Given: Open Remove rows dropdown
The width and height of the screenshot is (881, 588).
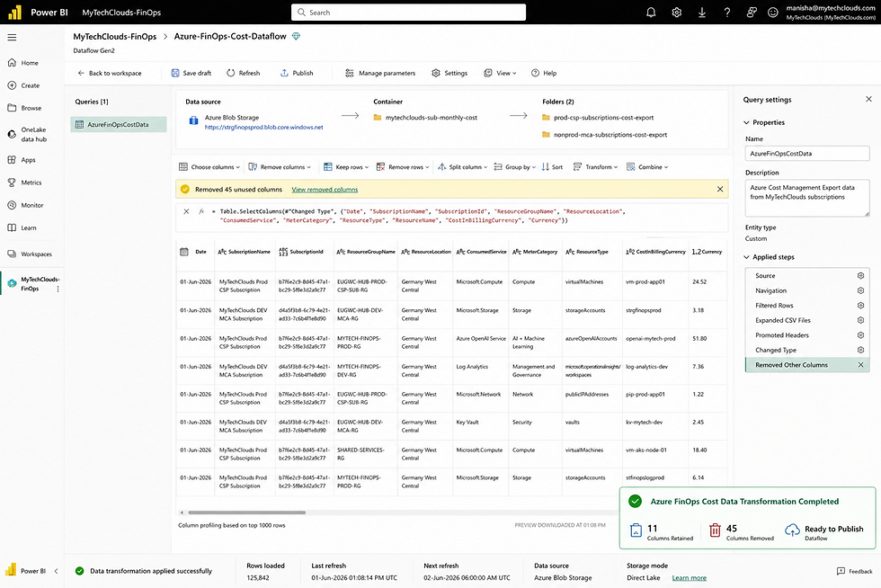Looking at the screenshot, I should [x=403, y=167].
